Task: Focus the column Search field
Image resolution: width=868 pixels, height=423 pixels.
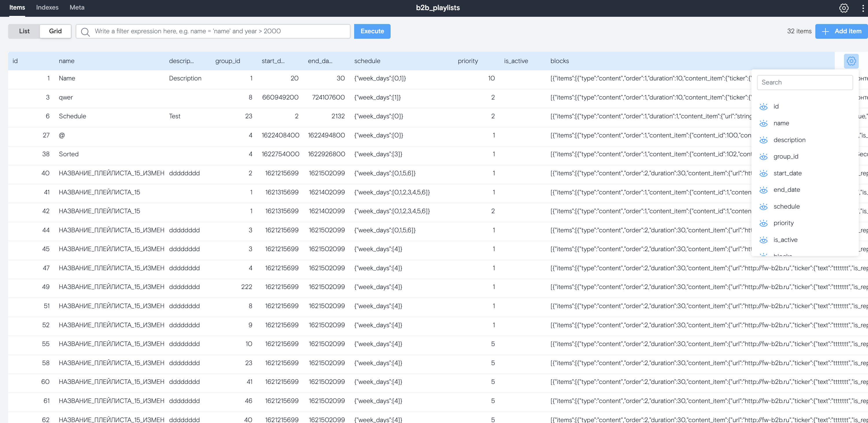Action: [x=805, y=82]
